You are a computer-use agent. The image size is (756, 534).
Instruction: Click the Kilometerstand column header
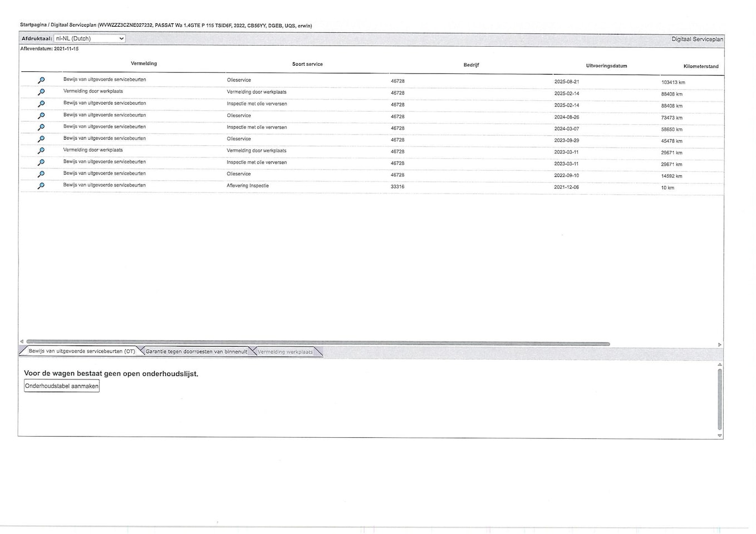[700, 66]
